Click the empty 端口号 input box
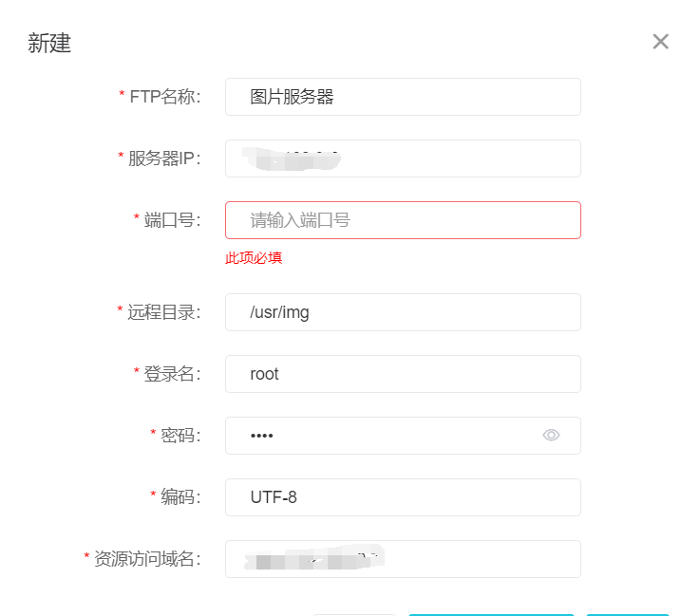The height and width of the screenshot is (616, 700). [402, 220]
